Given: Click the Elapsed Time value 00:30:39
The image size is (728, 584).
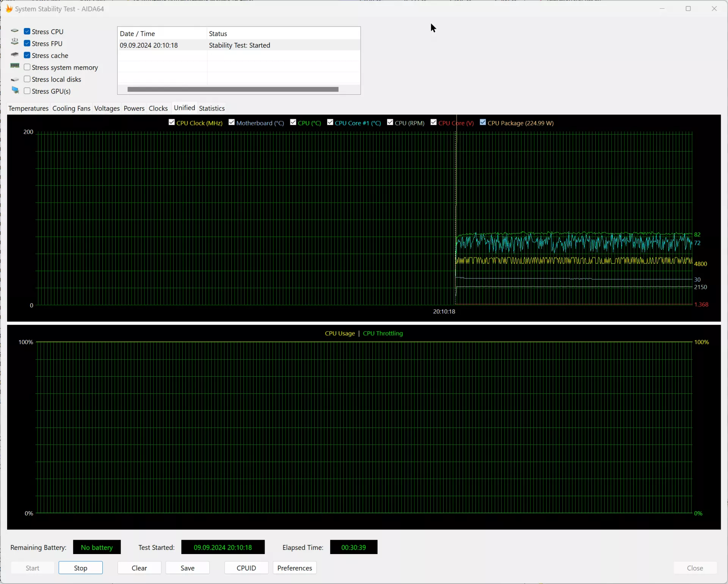Looking at the screenshot, I should click(x=353, y=547).
